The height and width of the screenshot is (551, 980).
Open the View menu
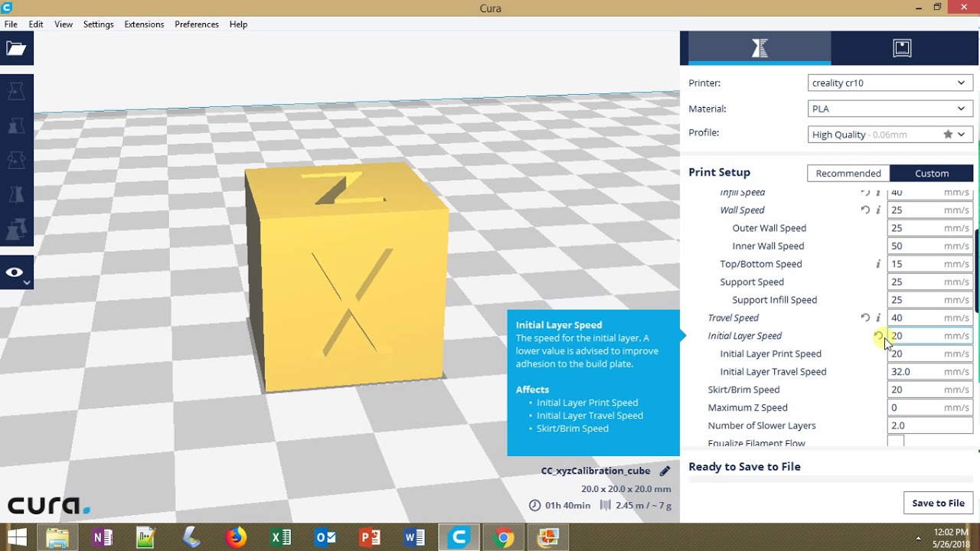(64, 24)
